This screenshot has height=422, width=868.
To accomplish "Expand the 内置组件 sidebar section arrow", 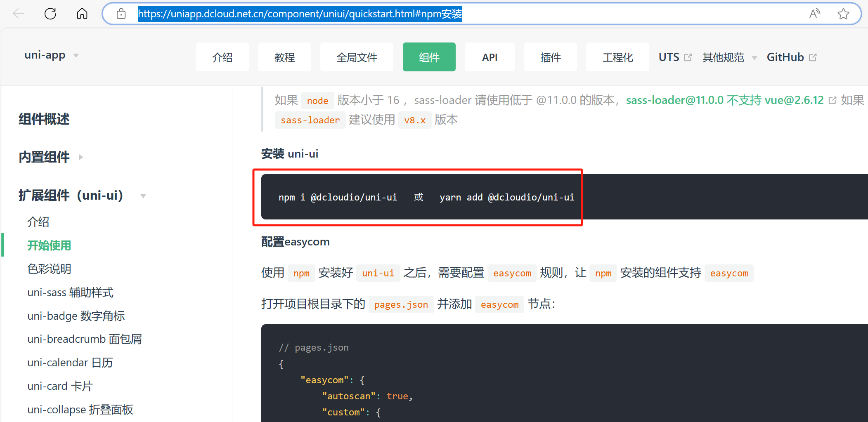I will pyautogui.click(x=81, y=157).
